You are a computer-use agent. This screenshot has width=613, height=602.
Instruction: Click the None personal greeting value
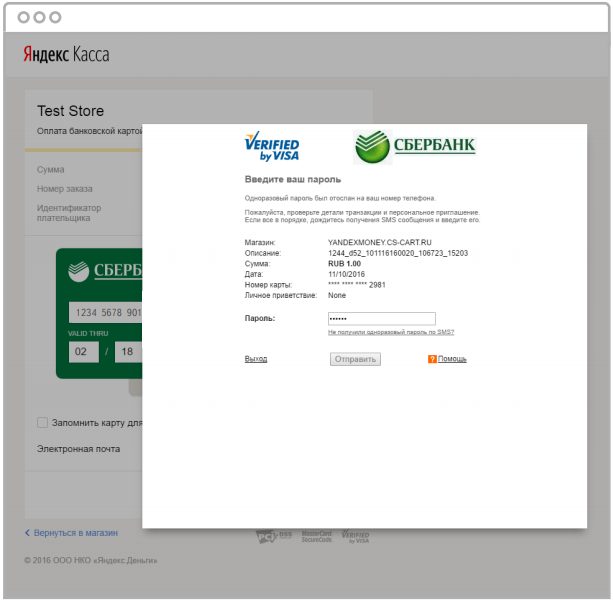point(337,295)
